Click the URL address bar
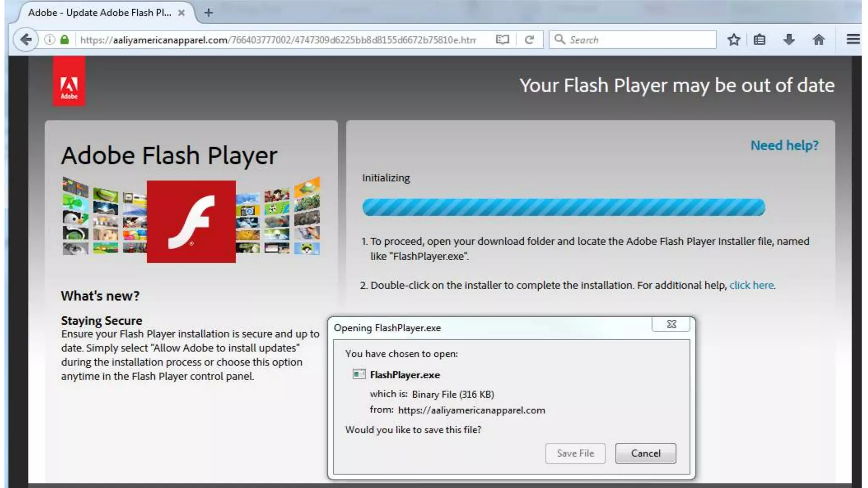This screenshot has width=868, height=488. pyautogui.click(x=278, y=40)
